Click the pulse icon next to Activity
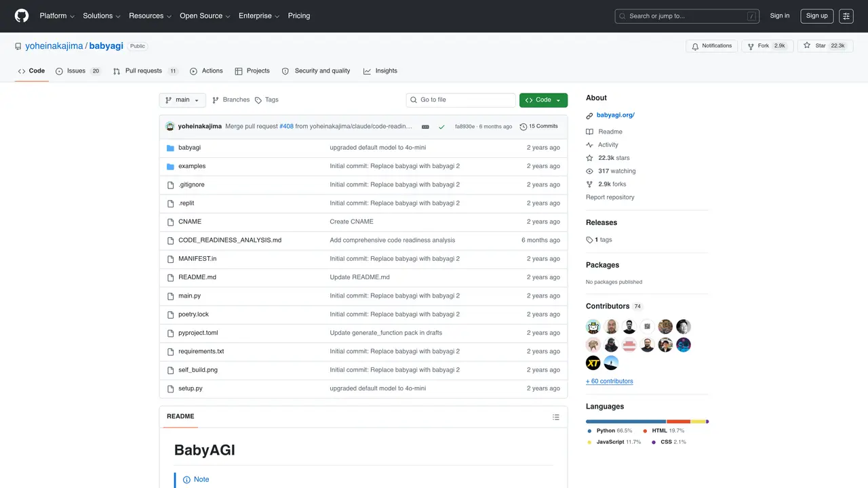Screen dimensions: 868x488 (590, 145)
